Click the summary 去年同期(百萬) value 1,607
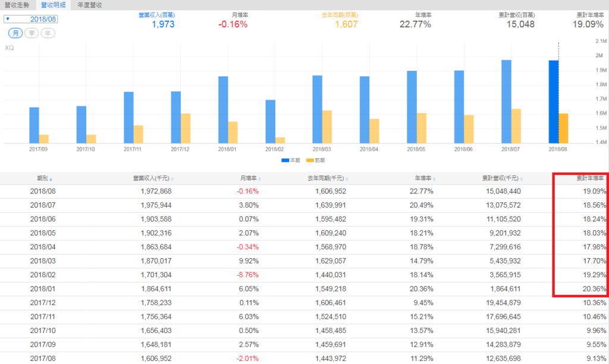The height and width of the screenshot is (364, 609). 347,24
